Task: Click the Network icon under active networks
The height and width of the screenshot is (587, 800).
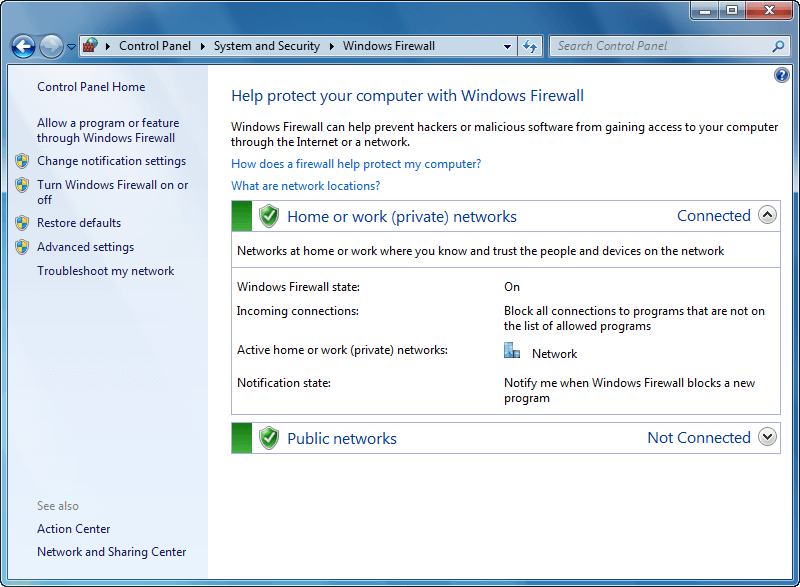Action: [512, 350]
